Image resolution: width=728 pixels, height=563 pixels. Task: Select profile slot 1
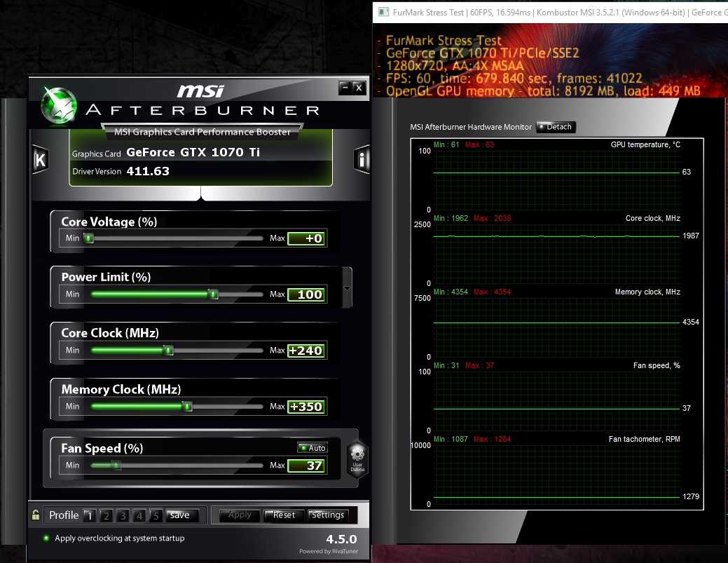pyautogui.click(x=89, y=516)
